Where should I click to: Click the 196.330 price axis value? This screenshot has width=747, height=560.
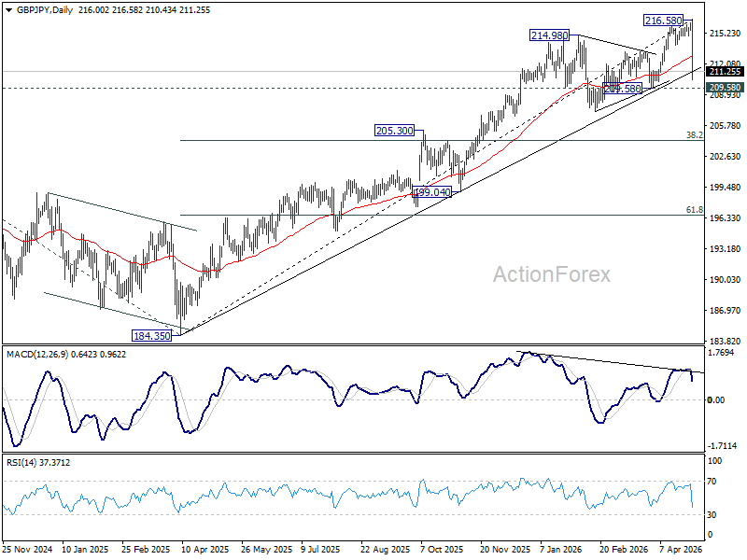pos(726,218)
